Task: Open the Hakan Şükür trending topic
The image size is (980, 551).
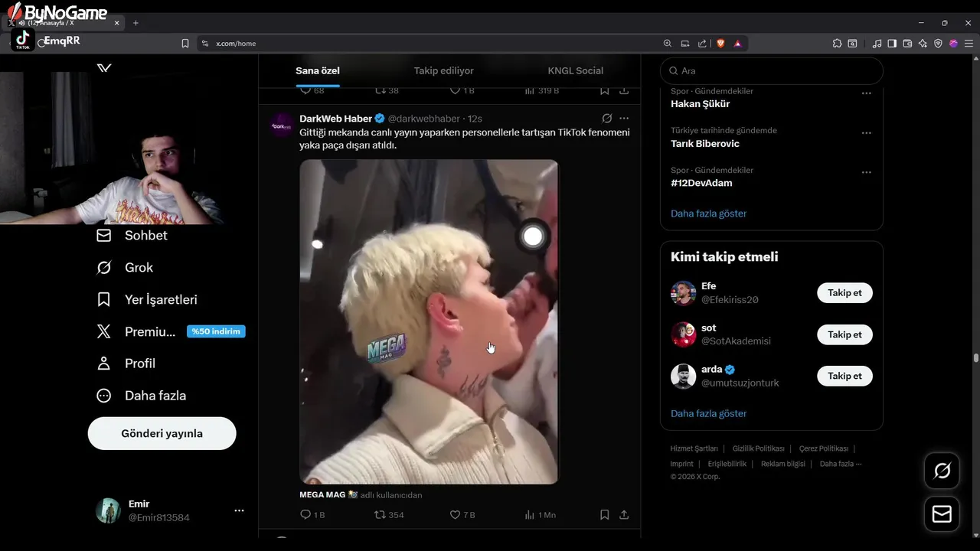Action: (700, 104)
